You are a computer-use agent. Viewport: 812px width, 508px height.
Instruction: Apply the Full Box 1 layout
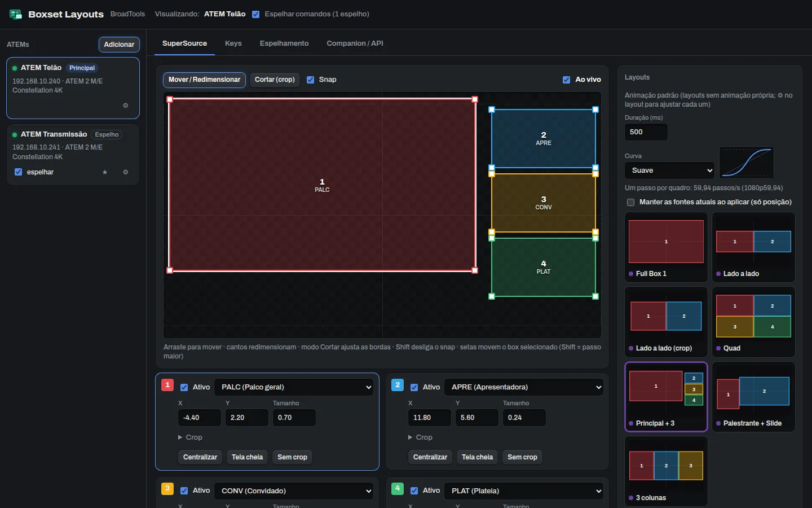666,247
